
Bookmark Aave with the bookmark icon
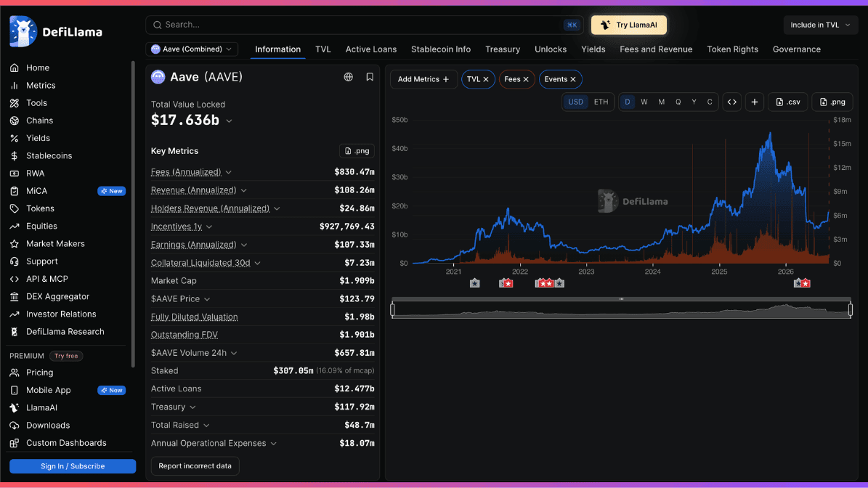(x=370, y=77)
